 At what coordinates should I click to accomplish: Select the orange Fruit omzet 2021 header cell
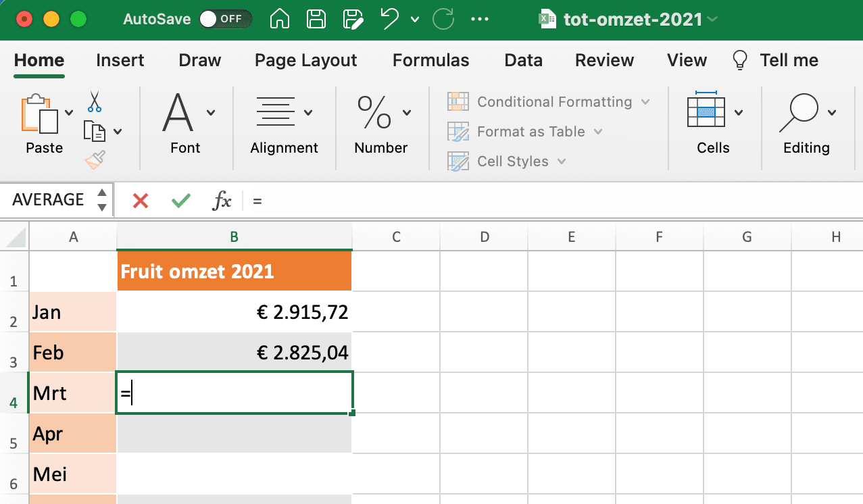pyautogui.click(x=234, y=272)
